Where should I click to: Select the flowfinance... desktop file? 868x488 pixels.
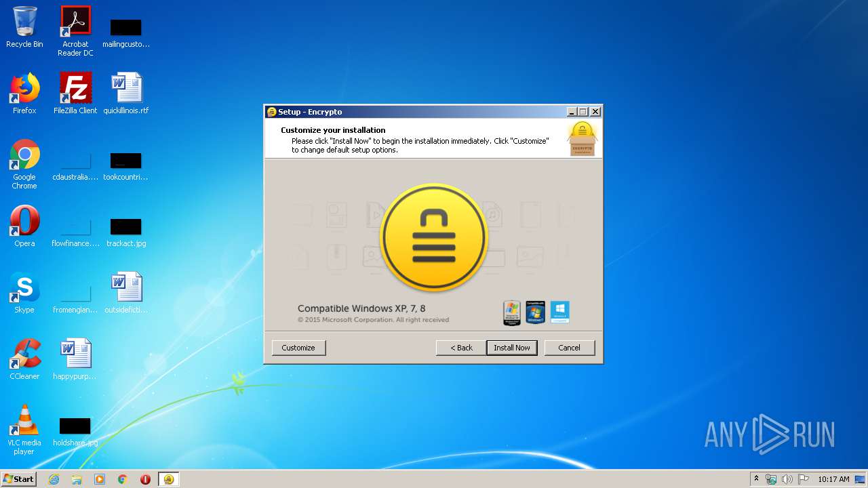pyautogui.click(x=75, y=232)
